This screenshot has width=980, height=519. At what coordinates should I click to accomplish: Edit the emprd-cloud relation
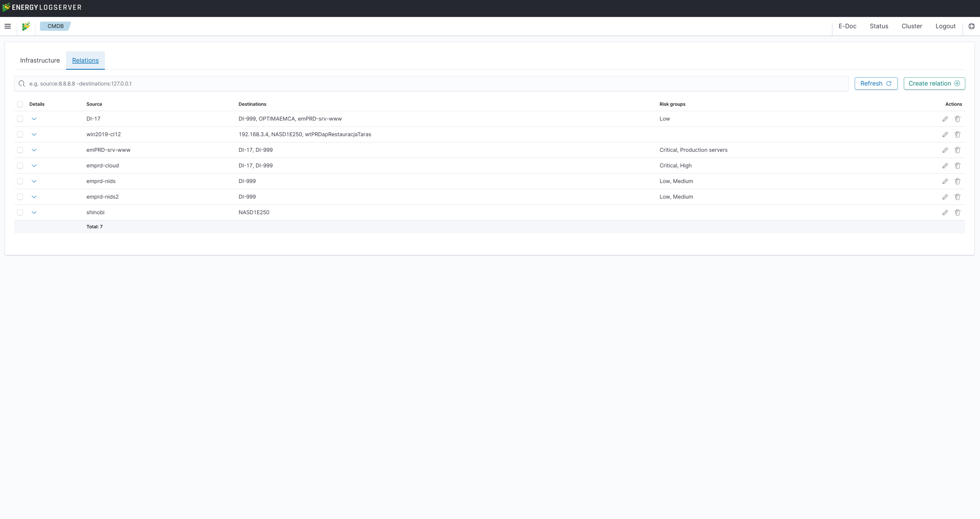(x=945, y=165)
